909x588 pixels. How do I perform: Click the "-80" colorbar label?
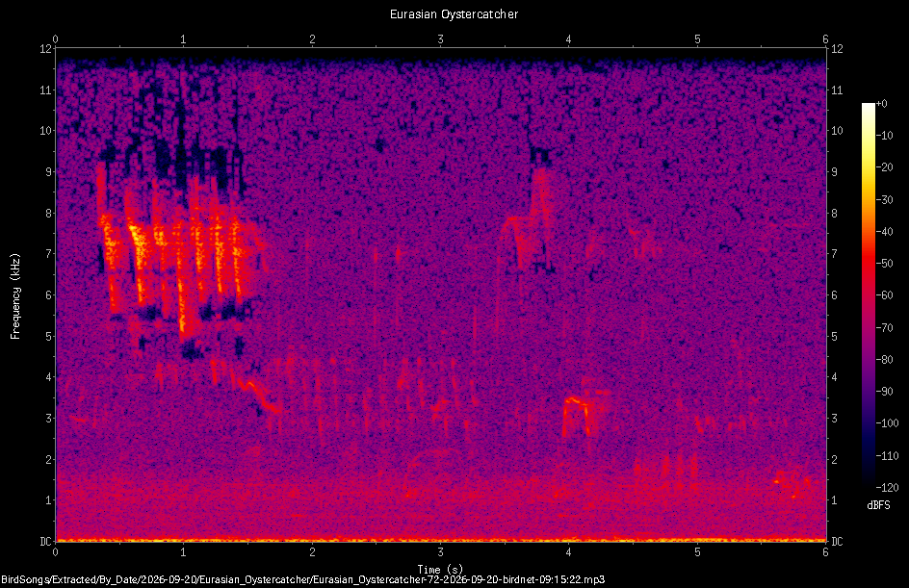pos(884,360)
